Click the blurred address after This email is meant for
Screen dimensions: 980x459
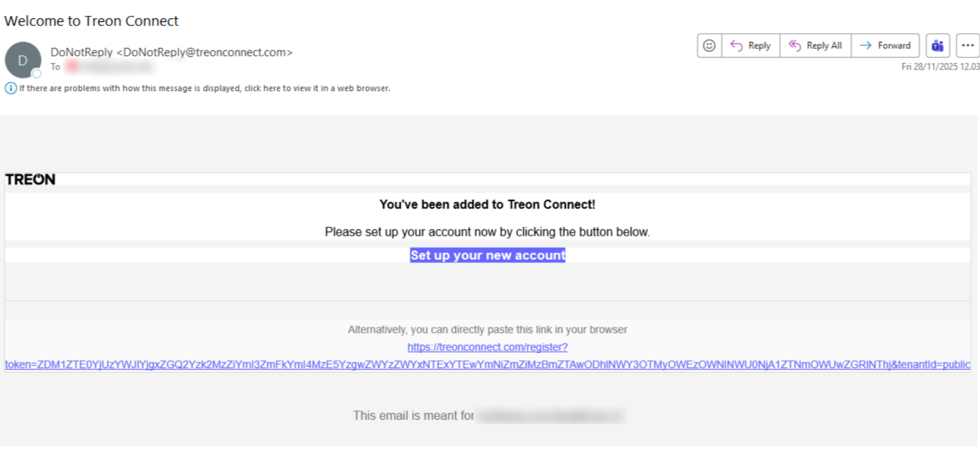click(550, 416)
